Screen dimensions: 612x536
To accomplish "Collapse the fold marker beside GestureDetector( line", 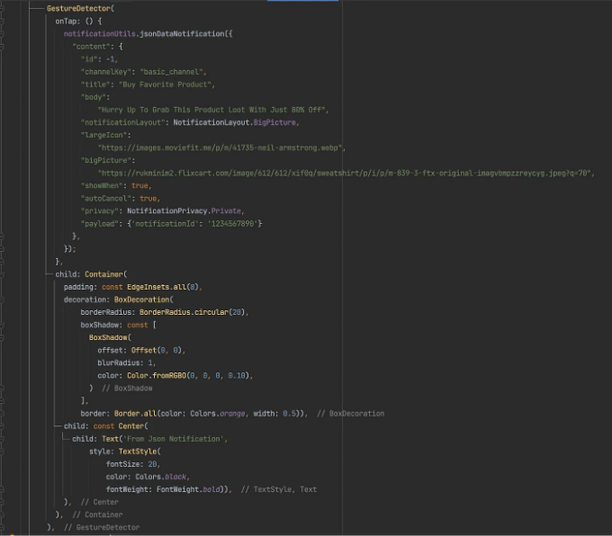I will click(2, 8).
